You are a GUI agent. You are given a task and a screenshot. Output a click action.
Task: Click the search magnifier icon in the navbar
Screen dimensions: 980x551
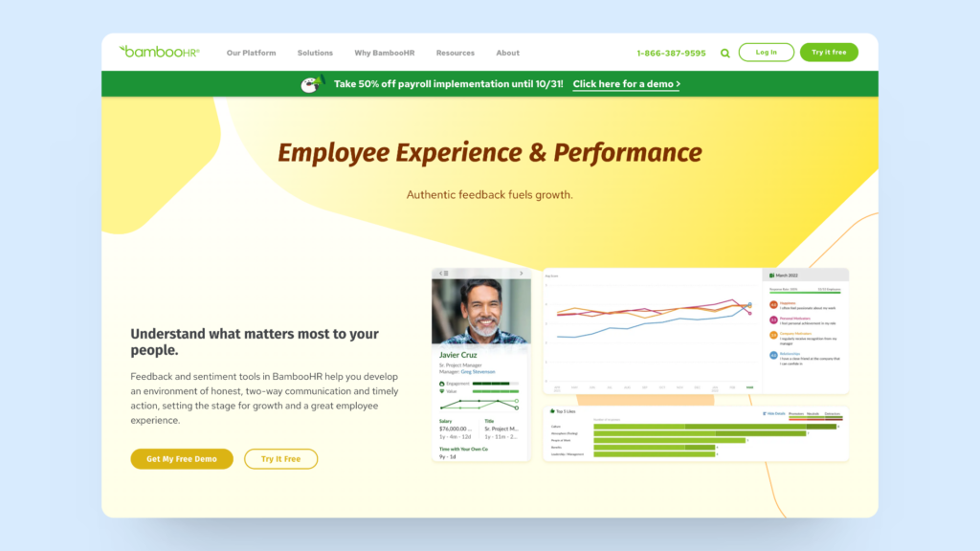pyautogui.click(x=726, y=53)
